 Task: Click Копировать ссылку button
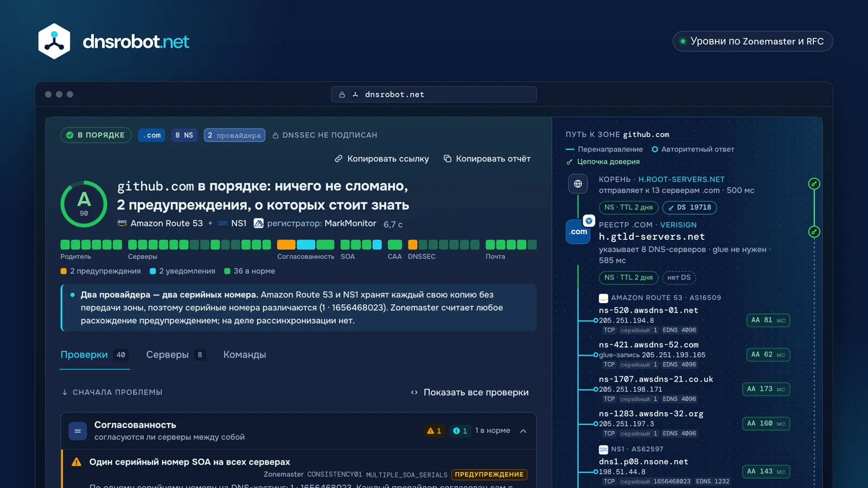(382, 159)
